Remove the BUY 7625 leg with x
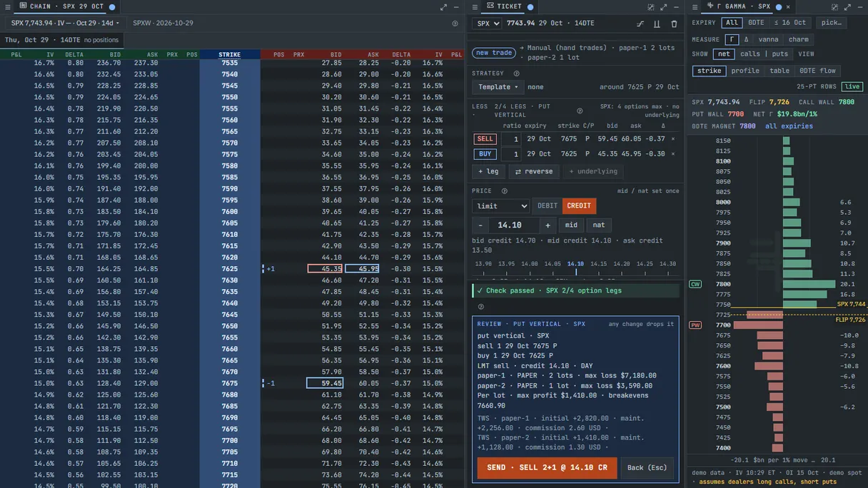 672,154
